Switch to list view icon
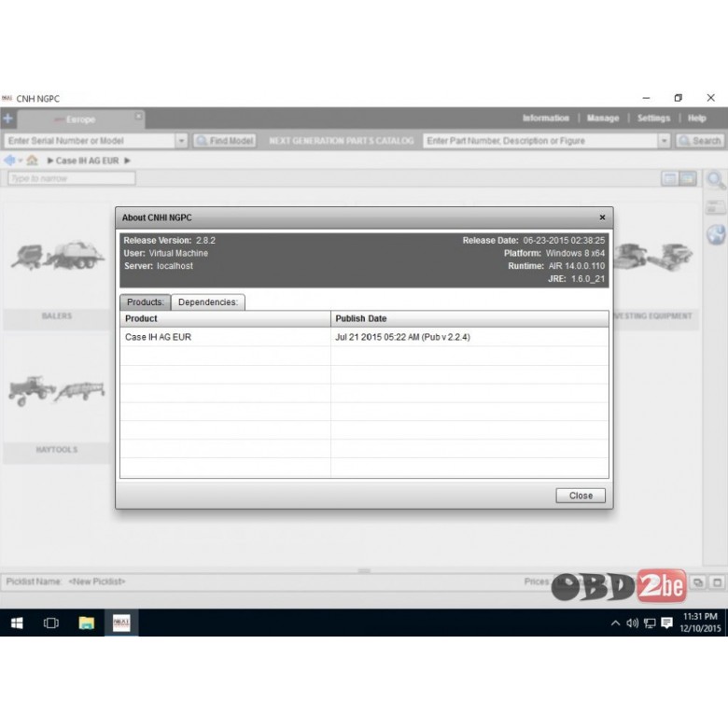This screenshot has width=728, height=728. click(x=669, y=179)
